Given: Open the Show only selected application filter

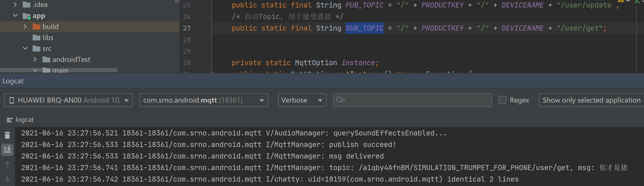Looking at the screenshot, I should (591, 100).
